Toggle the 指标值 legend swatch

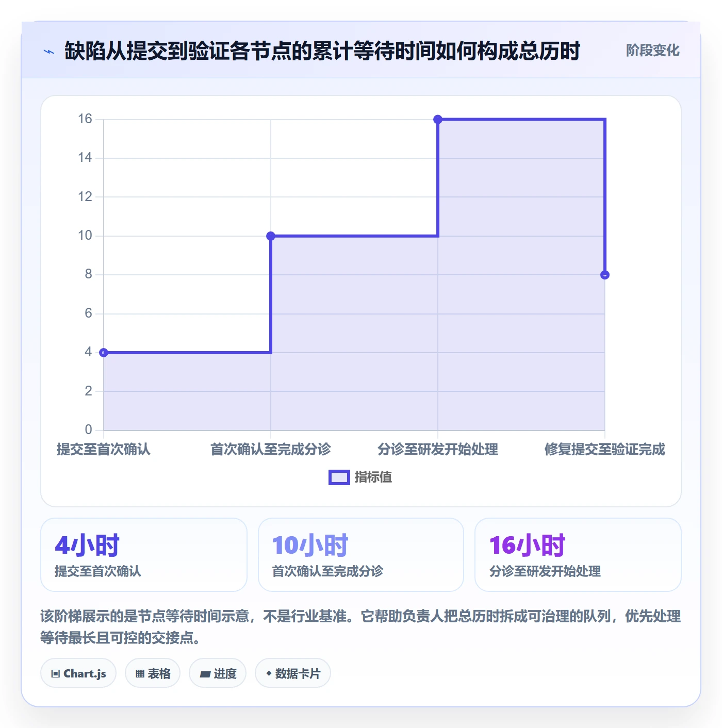coord(339,477)
